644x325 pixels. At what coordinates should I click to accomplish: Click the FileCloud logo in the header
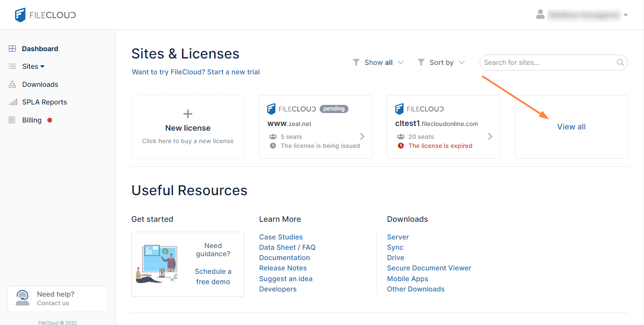point(45,14)
